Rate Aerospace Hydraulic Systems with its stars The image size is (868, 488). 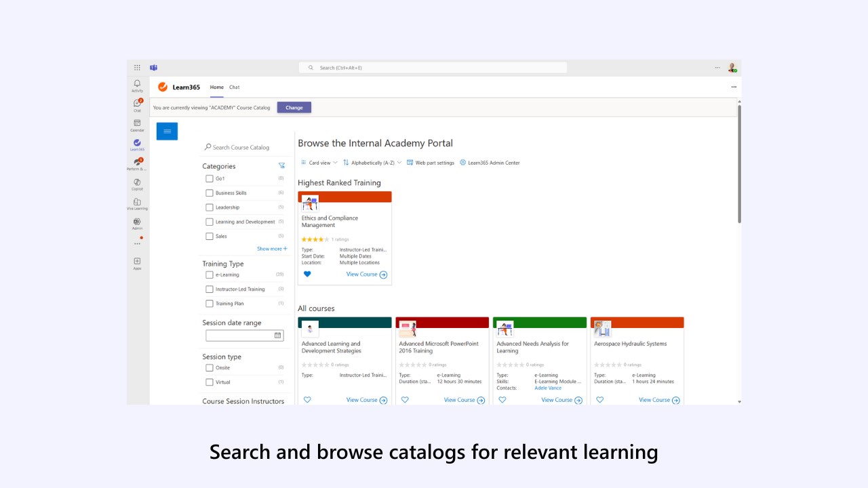tap(608, 365)
